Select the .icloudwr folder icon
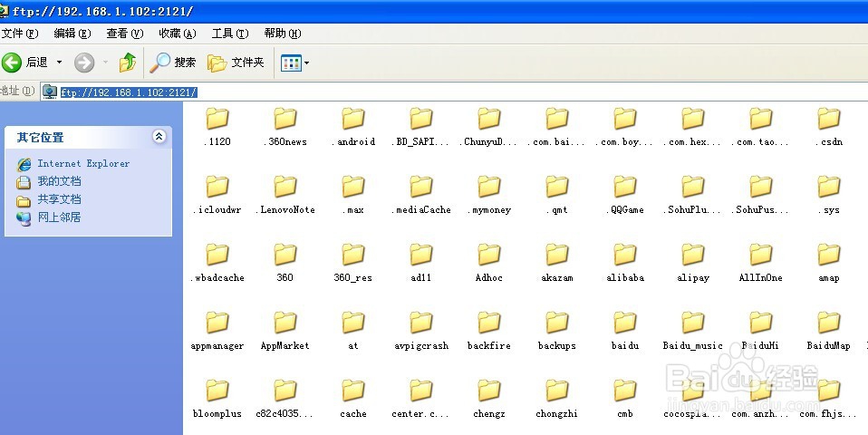The height and width of the screenshot is (435, 868). [217, 187]
